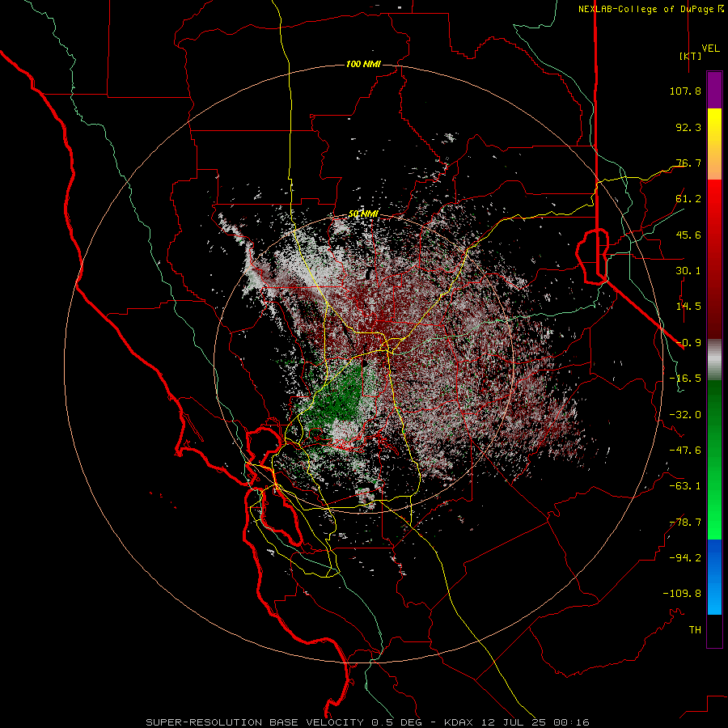Select the 30.1 scale value
728x728 pixels.
pos(688,271)
